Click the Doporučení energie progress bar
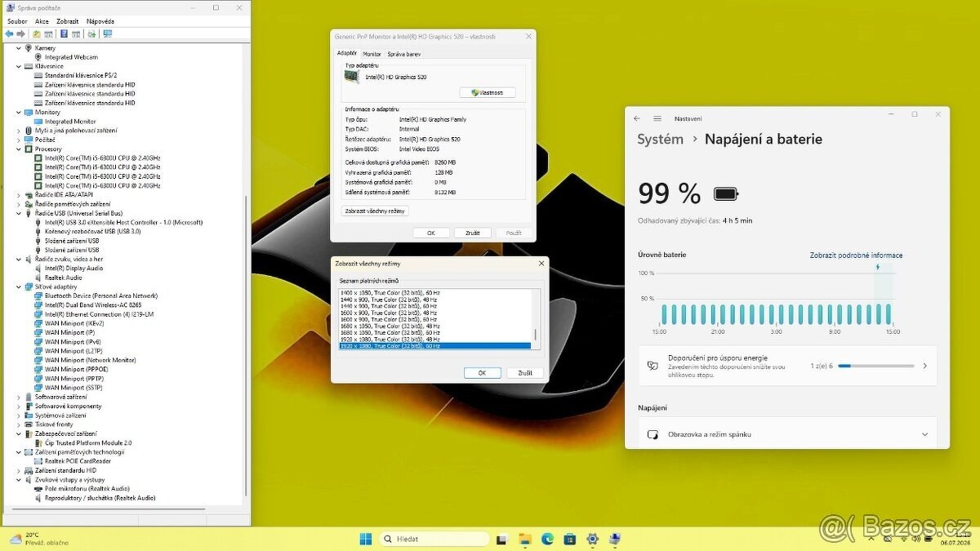Viewport: 980px width, 551px height. coord(875,366)
